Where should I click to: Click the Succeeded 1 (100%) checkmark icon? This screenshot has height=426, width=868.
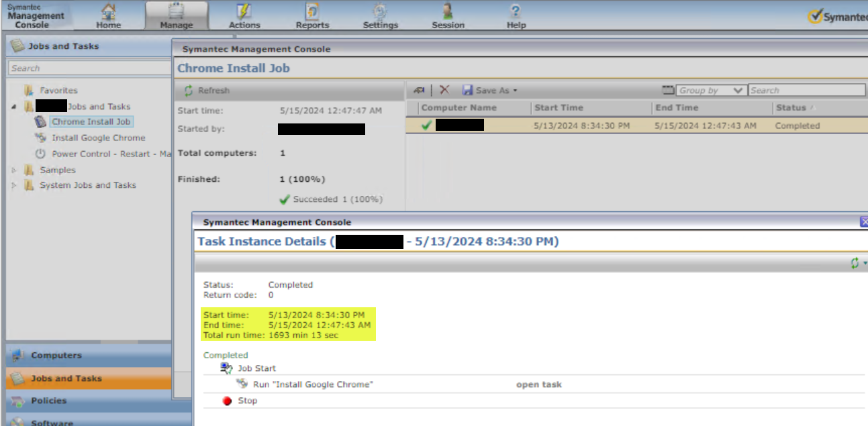[285, 199]
